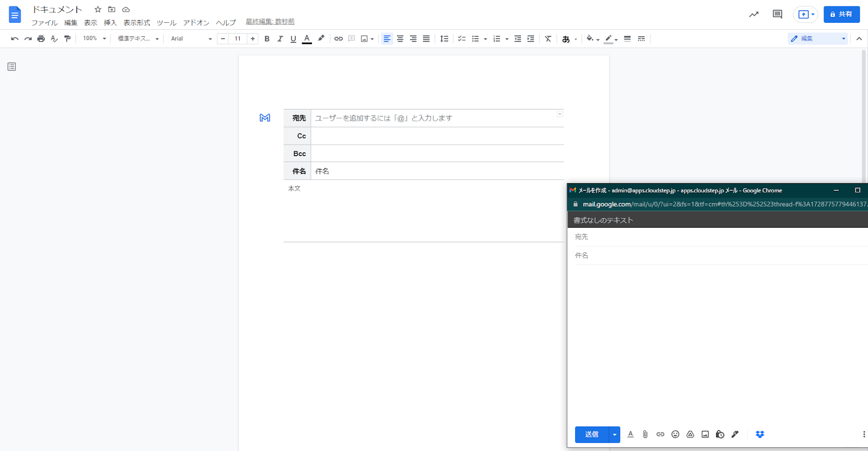Expand more send options arrow
This screenshot has height=451, width=868.
pyautogui.click(x=614, y=434)
